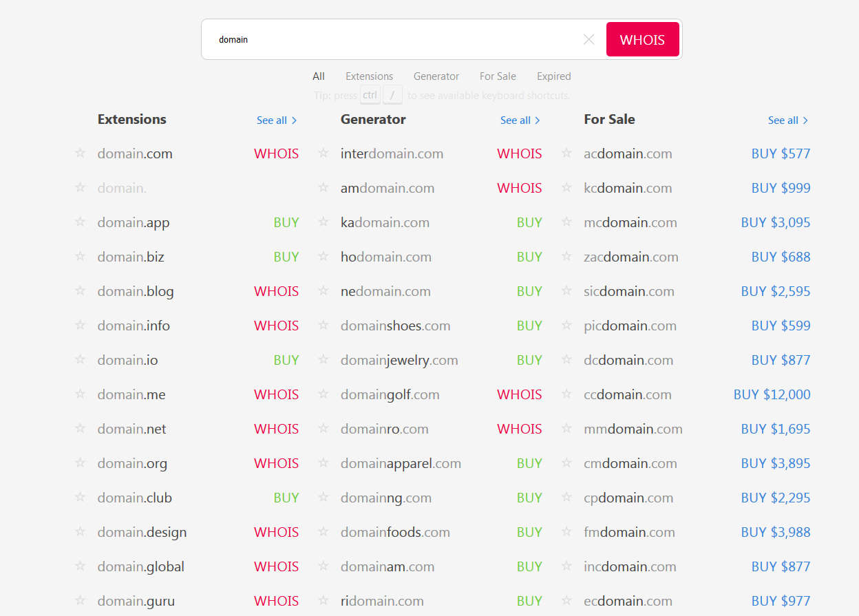This screenshot has width=859, height=616.
Task: Star domain.info as a favorite
Action: click(x=80, y=325)
